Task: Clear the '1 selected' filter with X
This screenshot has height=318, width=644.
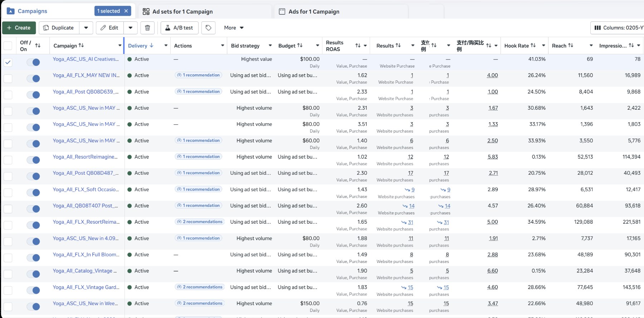Action: point(126,11)
